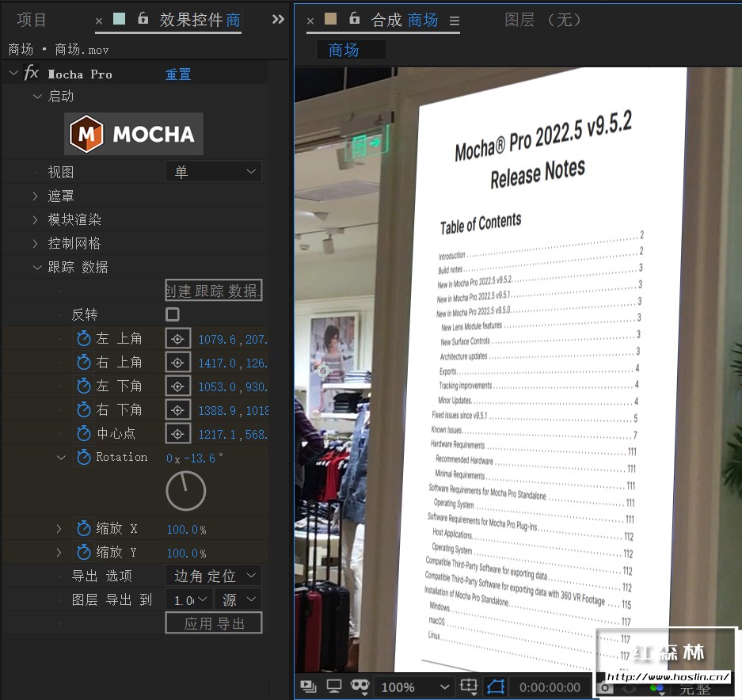Expand the 遮罩 group
Viewport: 742px width, 700px height.
(35, 196)
